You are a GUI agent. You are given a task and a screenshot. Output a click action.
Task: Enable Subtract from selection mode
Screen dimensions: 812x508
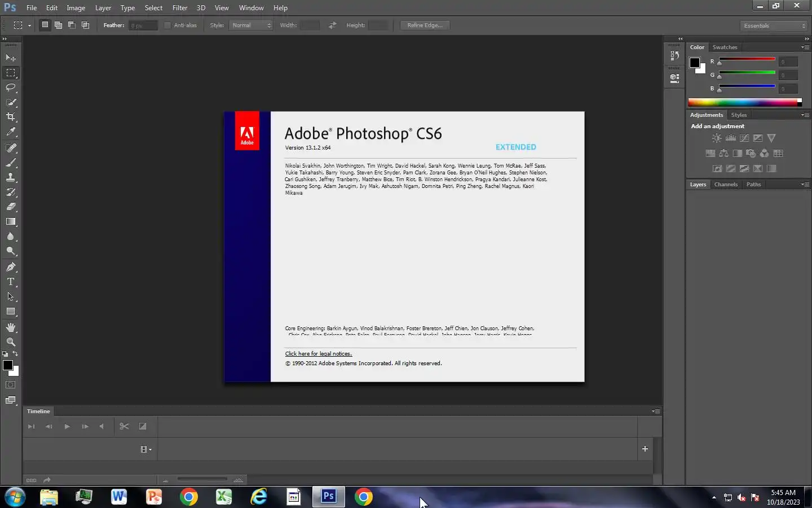point(72,25)
